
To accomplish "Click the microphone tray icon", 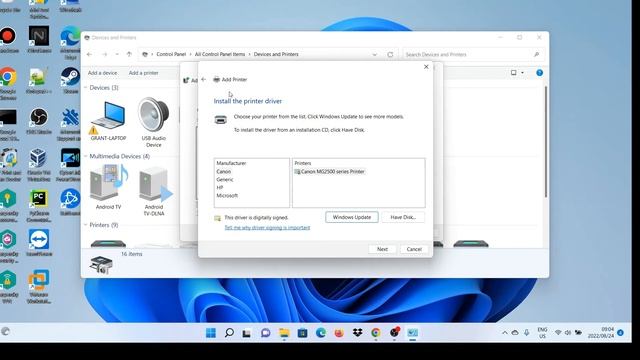I will (x=527, y=333).
